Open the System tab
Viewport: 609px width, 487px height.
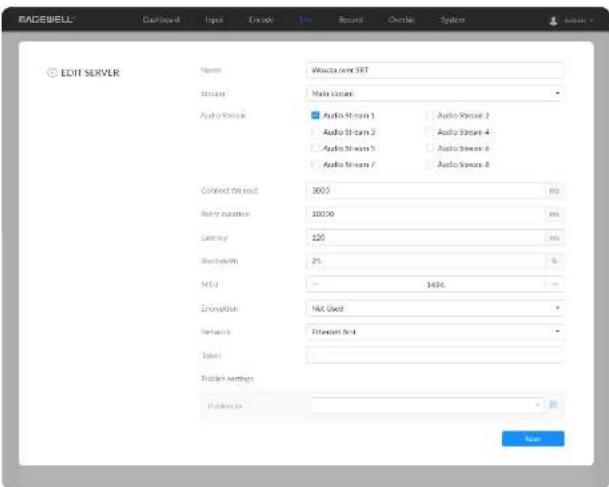point(452,19)
